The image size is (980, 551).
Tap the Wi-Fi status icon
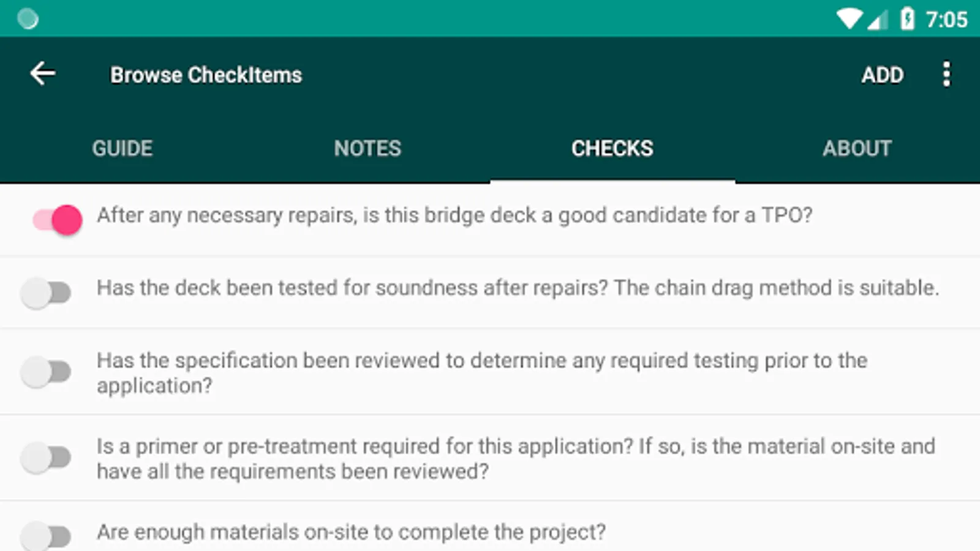pyautogui.click(x=850, y=19)
